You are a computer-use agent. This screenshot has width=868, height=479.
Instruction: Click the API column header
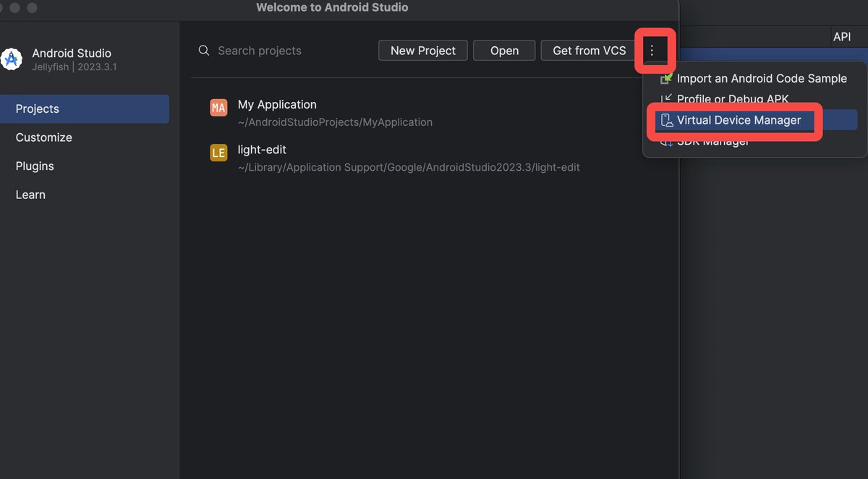click(x=842, y=37)
